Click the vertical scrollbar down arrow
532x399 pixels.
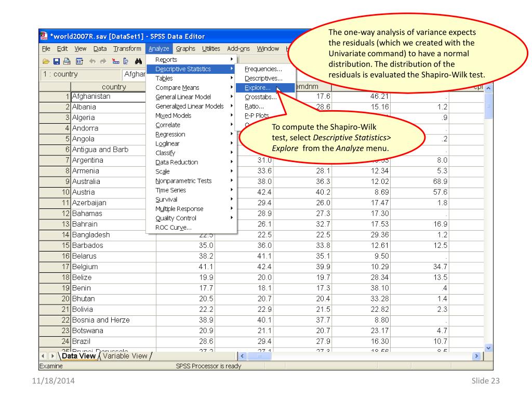click(x=488, y=348)
